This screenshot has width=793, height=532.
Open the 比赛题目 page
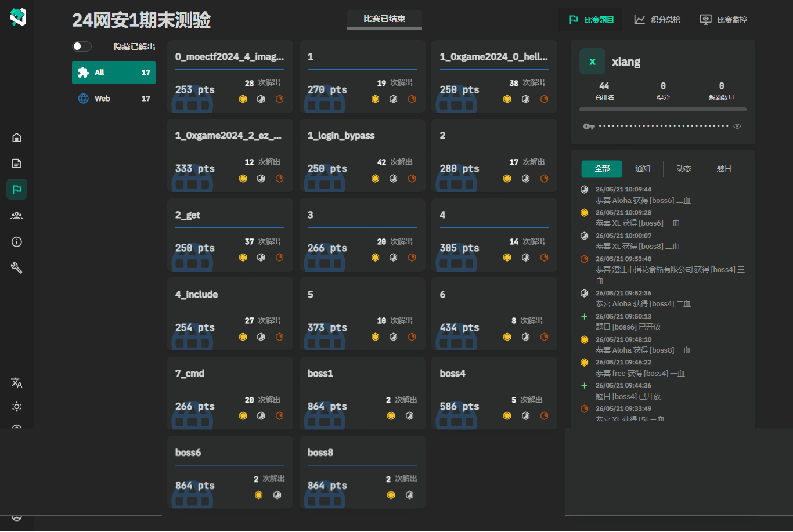click(592, 20)
